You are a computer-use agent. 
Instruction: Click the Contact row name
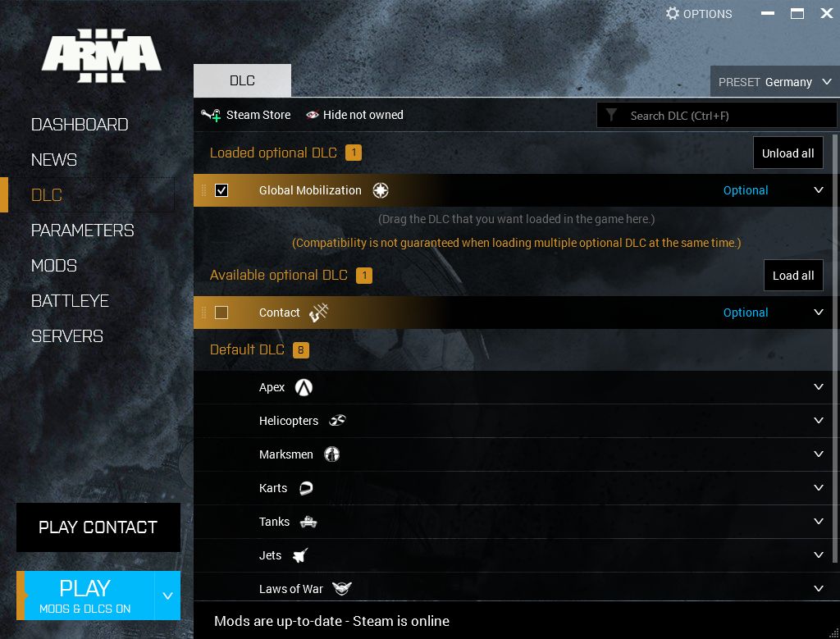click(279, 313)
